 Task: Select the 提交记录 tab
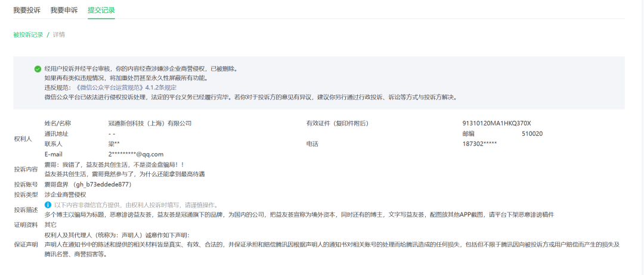tap(101, 10)
